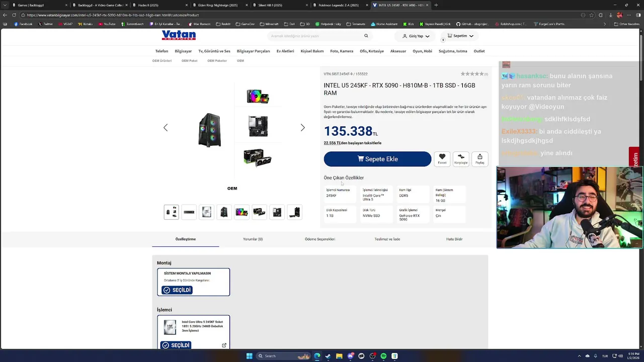Show previous product image with left arrow

point(166,128)
